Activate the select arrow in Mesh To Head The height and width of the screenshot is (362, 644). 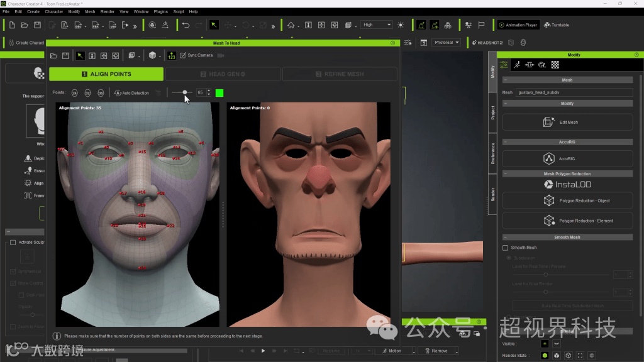click(80, 55)
